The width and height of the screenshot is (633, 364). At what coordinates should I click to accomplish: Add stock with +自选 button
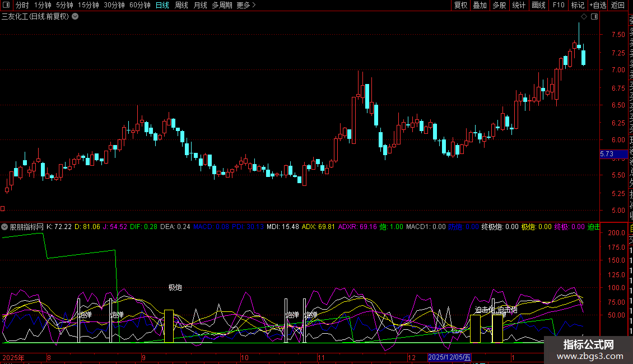tap(597, 5)
